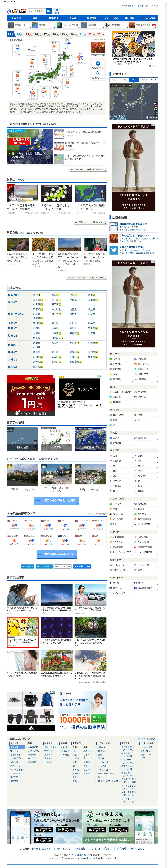Switch to the アメダス tab in 天気ガイド
Screen dimensions: 167x868
143,80
